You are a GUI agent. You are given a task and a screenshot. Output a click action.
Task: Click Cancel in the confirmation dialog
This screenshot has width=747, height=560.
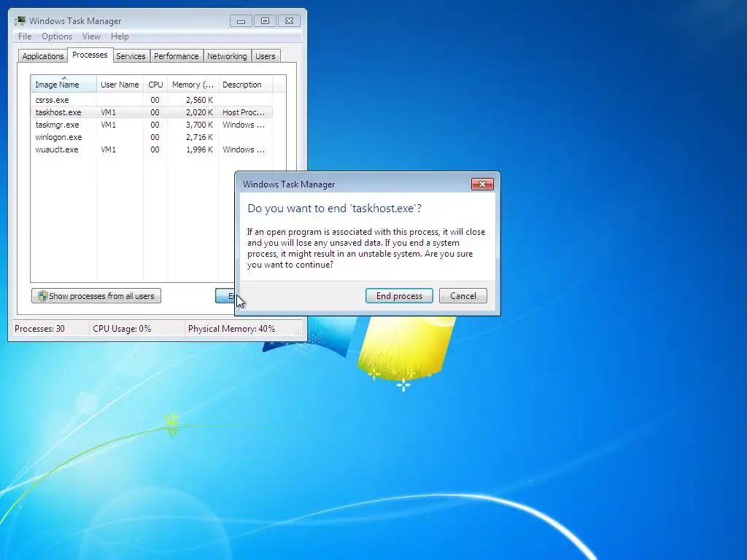[463, 296]
